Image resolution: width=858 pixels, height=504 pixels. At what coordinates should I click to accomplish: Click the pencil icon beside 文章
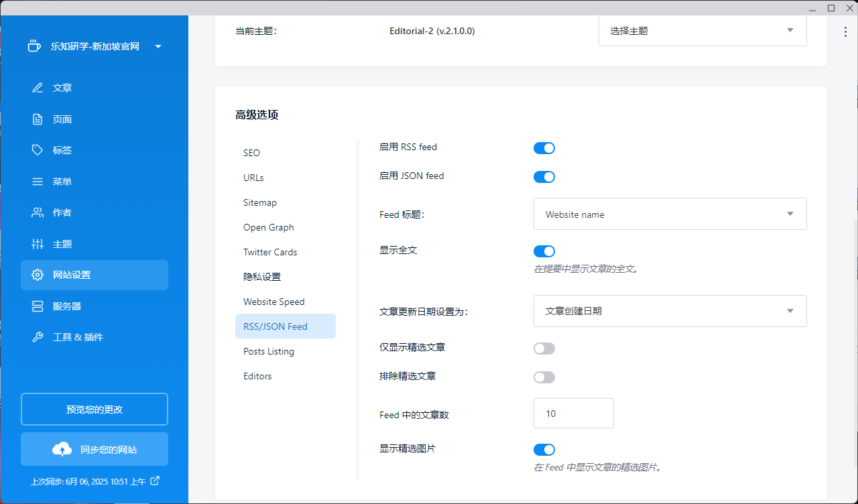(x=38, y=88)
